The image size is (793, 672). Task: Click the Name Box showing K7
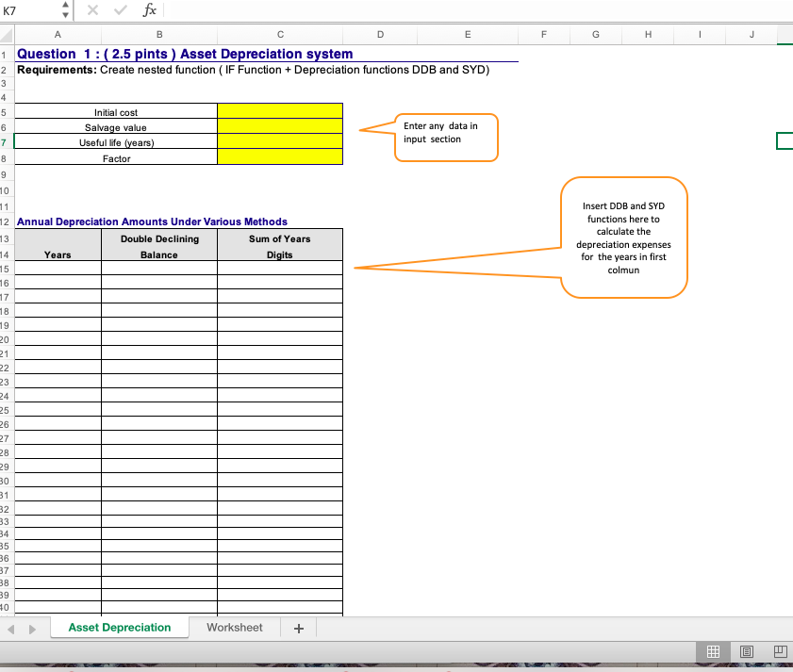pyautogui.click(x=30, y=10)
